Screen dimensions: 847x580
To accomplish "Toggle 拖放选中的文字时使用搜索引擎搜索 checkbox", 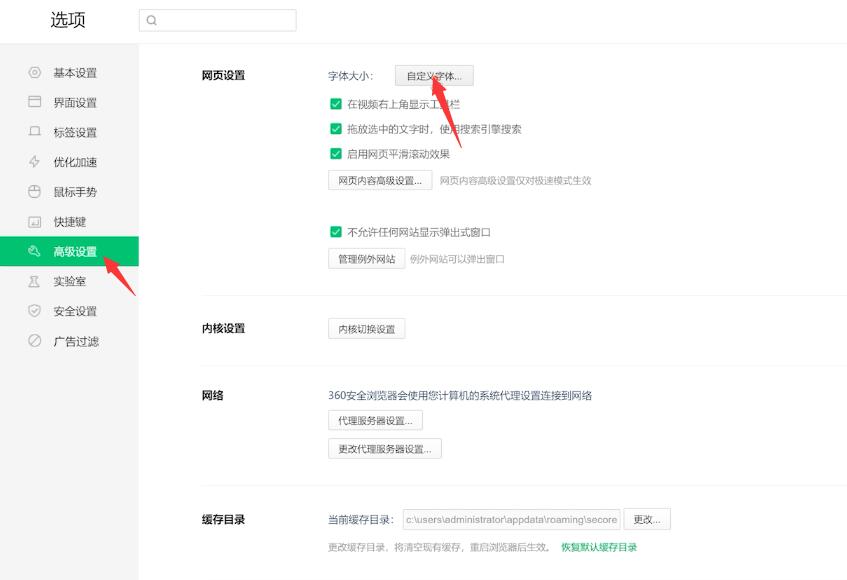I will click(x=335, y=129).
